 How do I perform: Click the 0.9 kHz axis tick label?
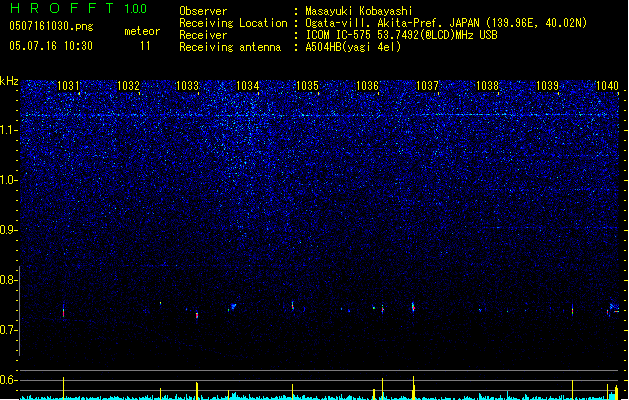8,230
